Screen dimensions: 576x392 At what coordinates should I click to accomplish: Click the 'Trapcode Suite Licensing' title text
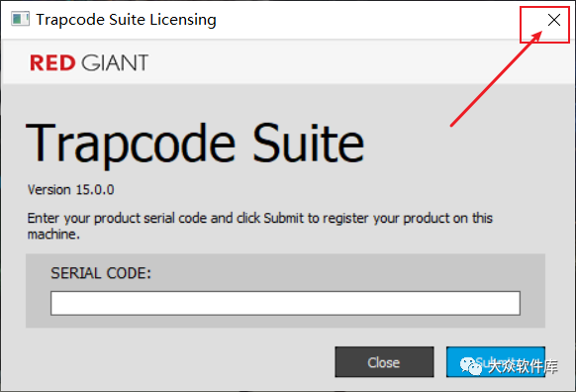(126, 20)
